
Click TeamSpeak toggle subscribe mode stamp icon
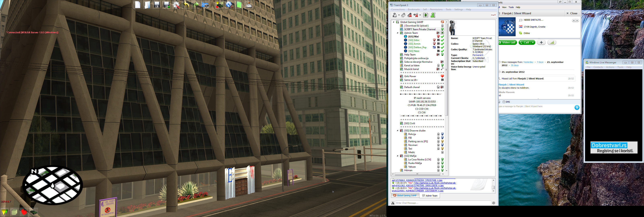click(403, 15)
